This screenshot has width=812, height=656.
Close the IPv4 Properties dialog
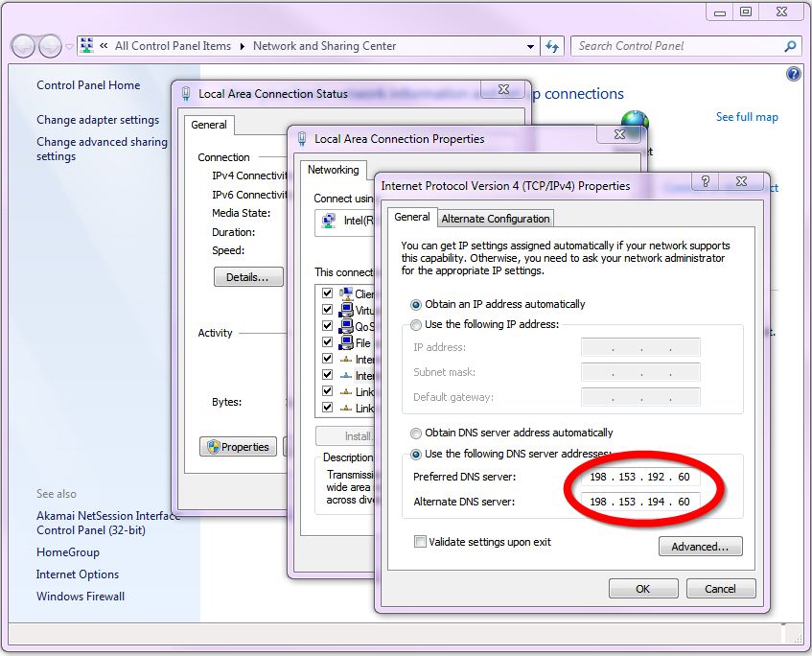(743, 183)
